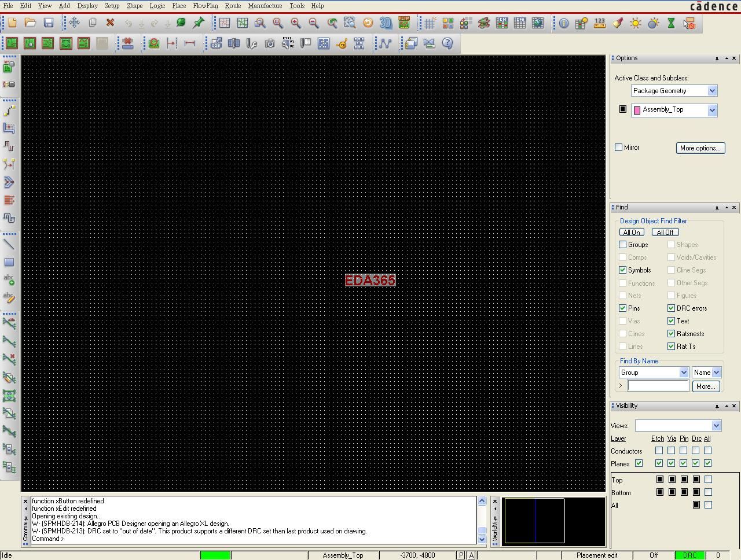741x560 pixels.
Task: Expand the Package Geometry class dropdown
Action: 712,91
